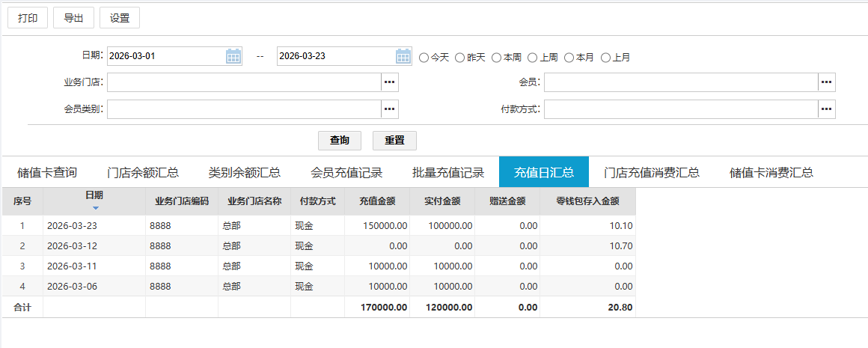
Task: Switch to the 储值卡查询 tab
Action: click(x=47, y=173)
